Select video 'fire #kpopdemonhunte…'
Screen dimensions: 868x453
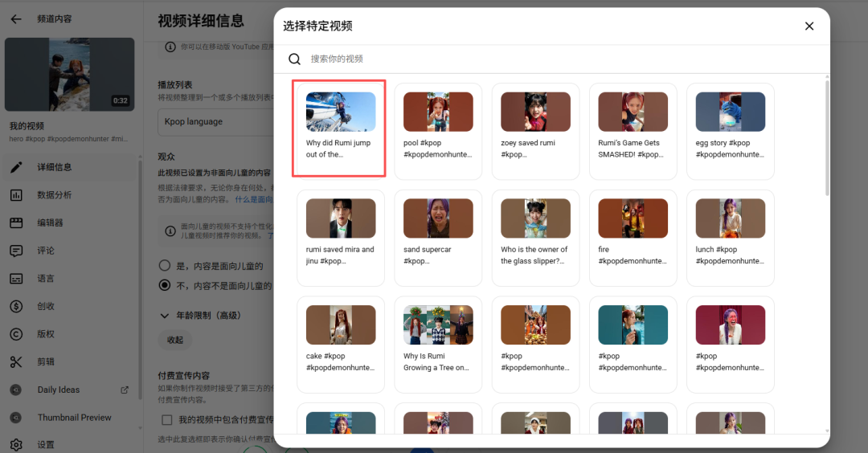point(633,238)
